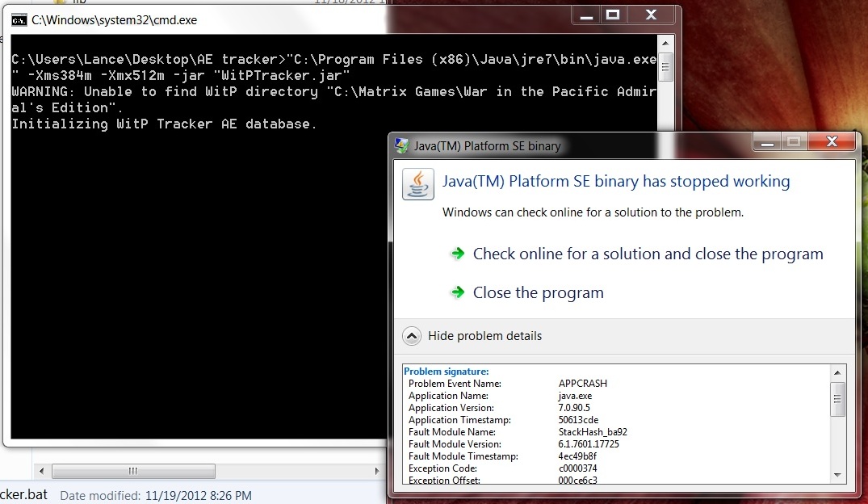This screenshot has height=504, width=868.
Task: Click the cmd.exe window title text
Action: pyautogui.click(x=114, y=20)
